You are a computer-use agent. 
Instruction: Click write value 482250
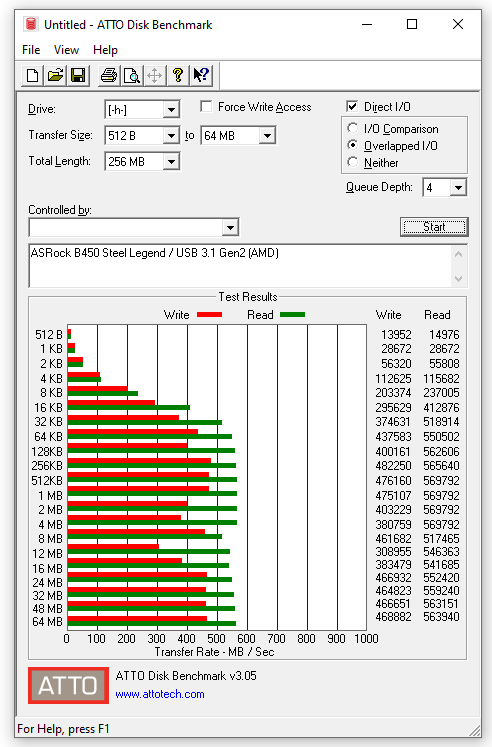(393, 466)
